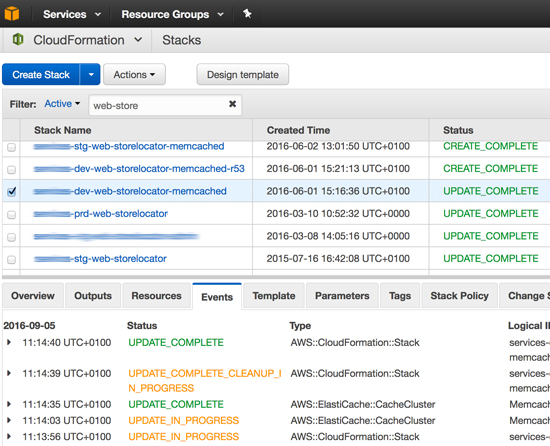This screenshot has width=550, height=446.
Task: Click the Stacks breadcrumb
Action: [x=182, y=40]
